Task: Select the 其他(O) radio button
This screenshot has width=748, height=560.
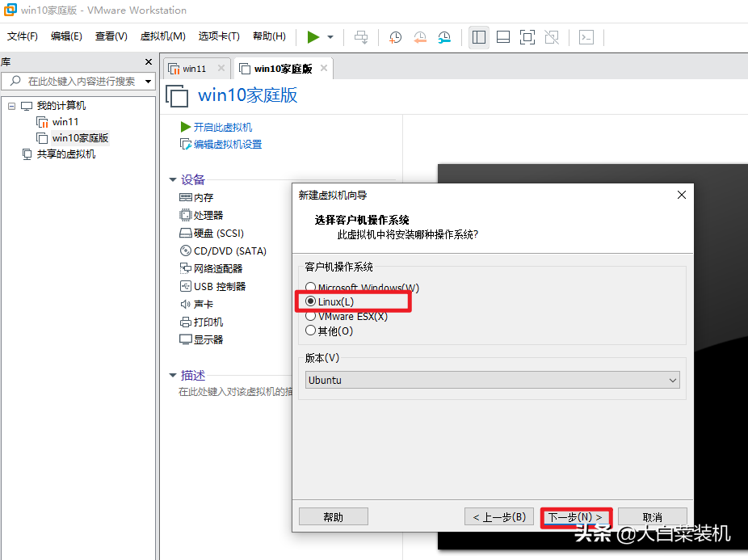Action: [310, 331]
